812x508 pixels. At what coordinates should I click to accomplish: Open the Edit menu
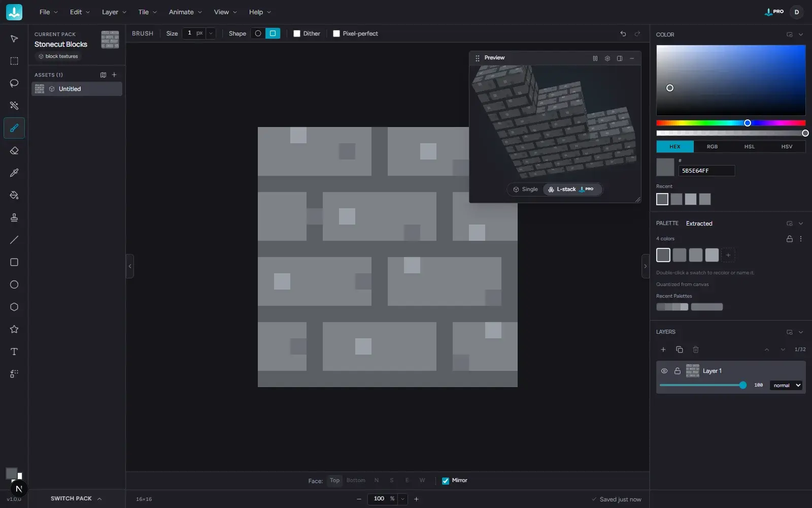click(80, 12)
